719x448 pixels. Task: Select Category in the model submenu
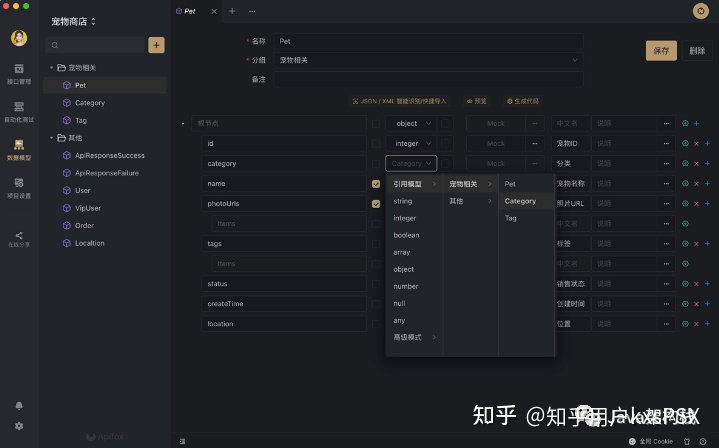[526, 201]
